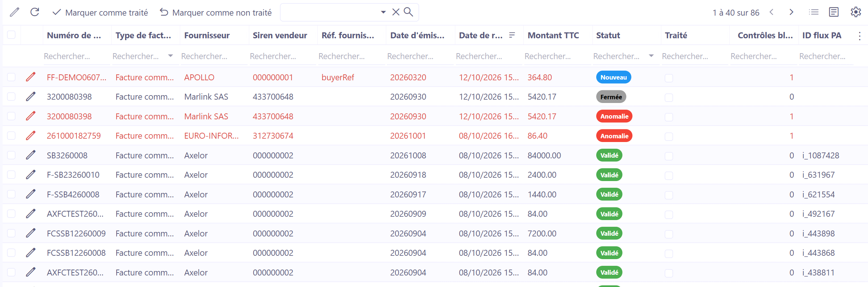Click the Fermée status badge
The width and height of the screenshot is (868, 287).
coord(611,97)
